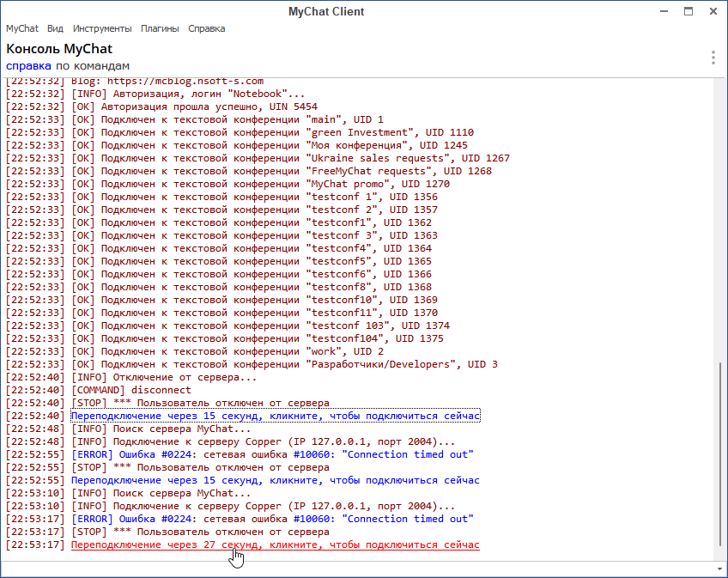The image size is (728, 578).
Task: Select the "work", UID 2 conference line
Action: (x=195, y=352)
